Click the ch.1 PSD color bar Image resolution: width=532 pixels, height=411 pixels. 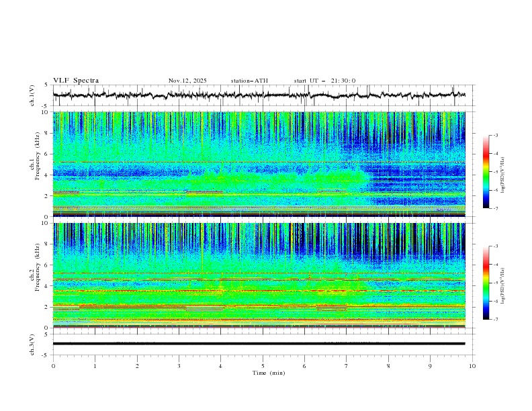click(486, 172)
